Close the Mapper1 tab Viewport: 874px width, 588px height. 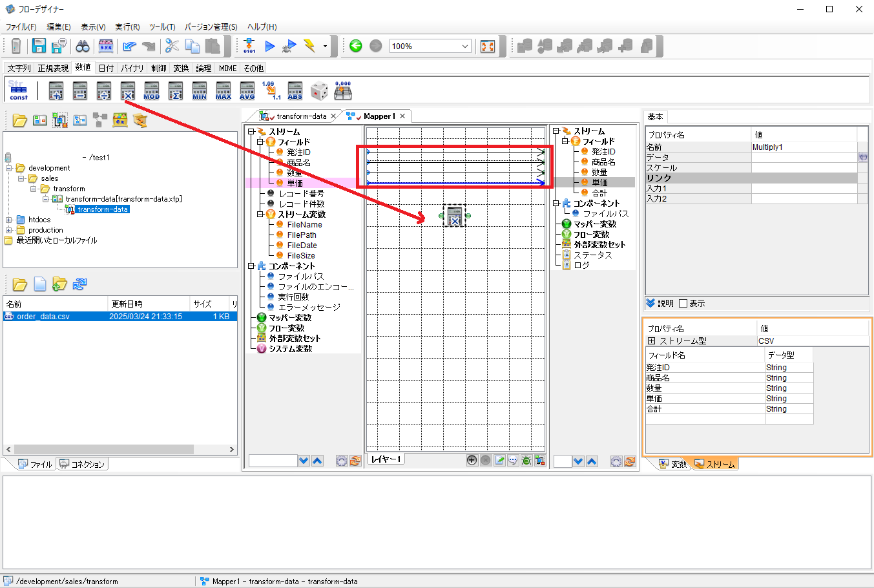pos(402,116)
